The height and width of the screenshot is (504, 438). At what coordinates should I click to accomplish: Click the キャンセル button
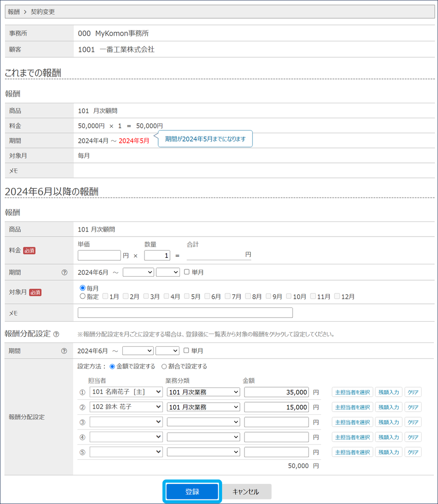click(246, 492)
